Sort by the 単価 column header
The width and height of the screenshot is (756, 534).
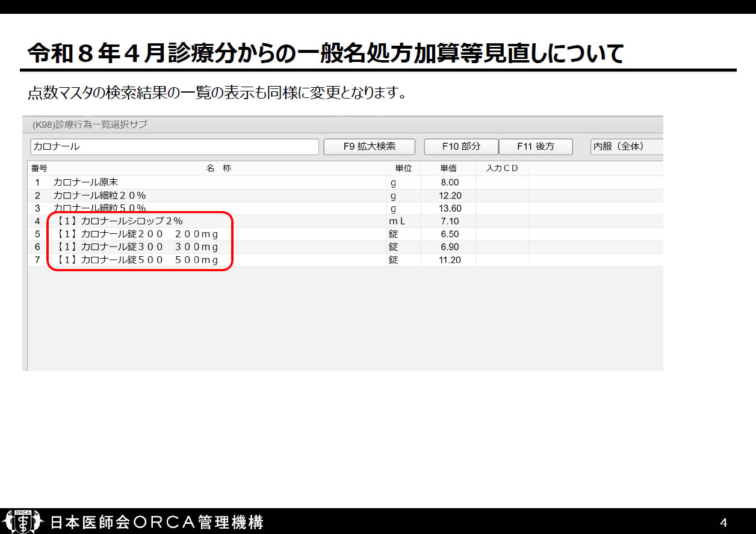[448, 168]
